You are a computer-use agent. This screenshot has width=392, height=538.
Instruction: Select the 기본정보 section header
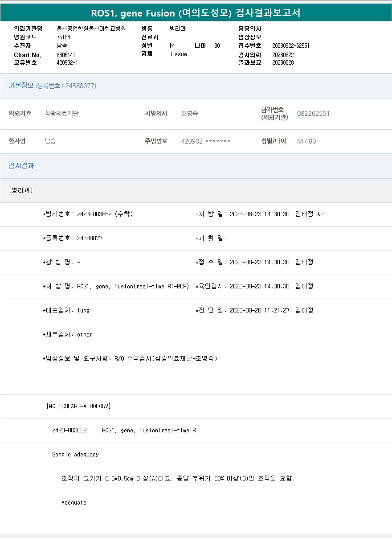21,86
